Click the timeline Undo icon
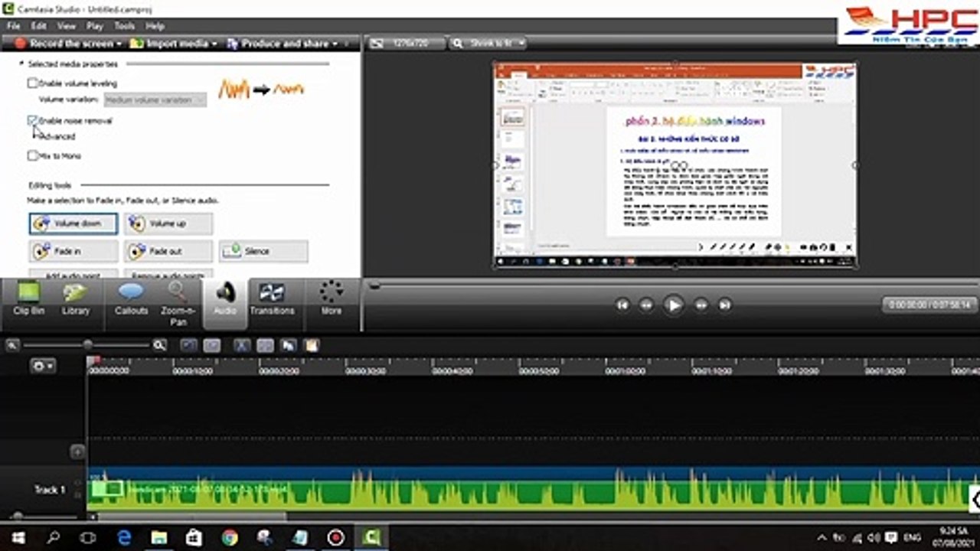 tap(188, 346)
